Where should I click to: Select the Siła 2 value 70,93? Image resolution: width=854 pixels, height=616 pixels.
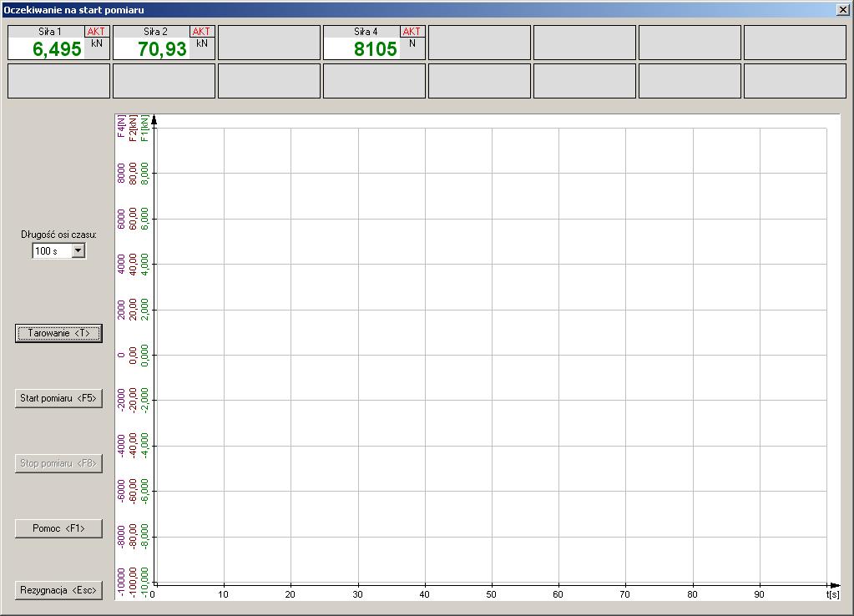click(162, 49)
